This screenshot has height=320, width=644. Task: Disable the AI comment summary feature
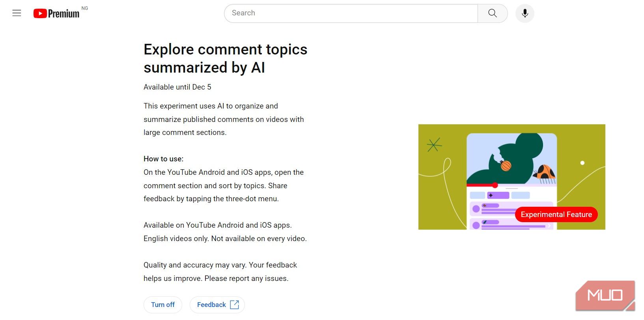coord(163,305)
